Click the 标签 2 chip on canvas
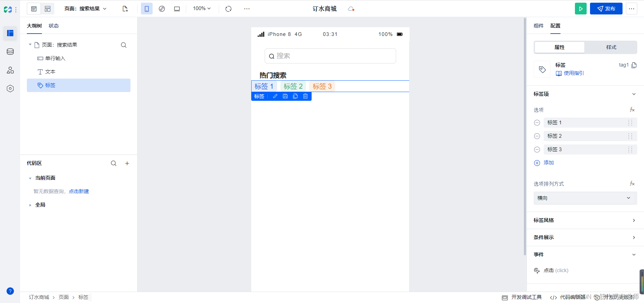 pos(293,86)
